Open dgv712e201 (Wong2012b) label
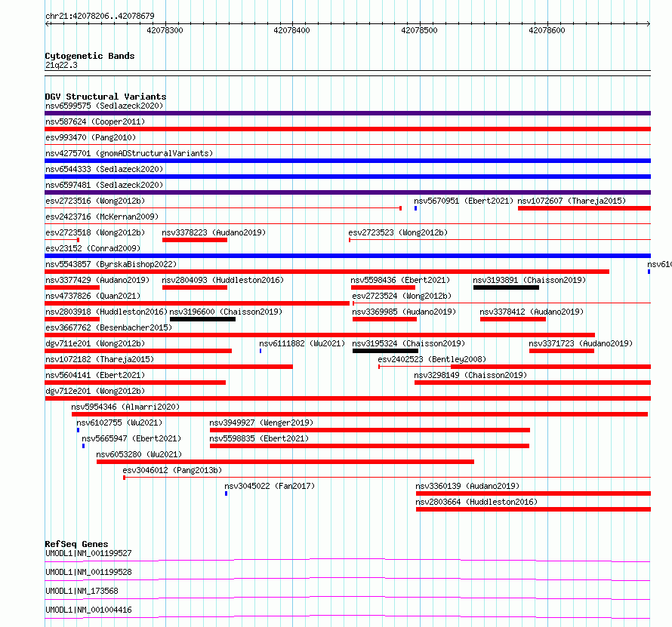Viewport: 672px width, 627px height. click(95, 391)
